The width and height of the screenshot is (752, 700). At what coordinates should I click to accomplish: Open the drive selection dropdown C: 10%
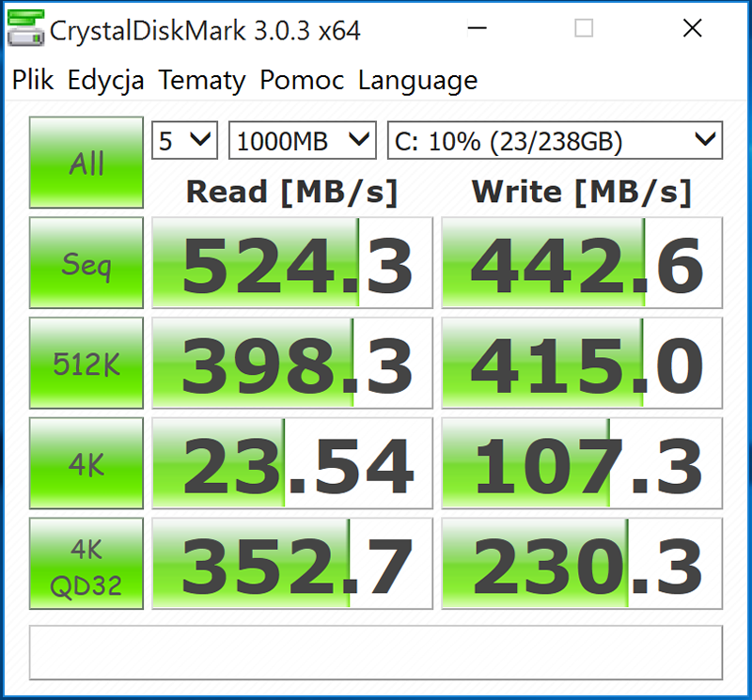(x=555, y=141)
